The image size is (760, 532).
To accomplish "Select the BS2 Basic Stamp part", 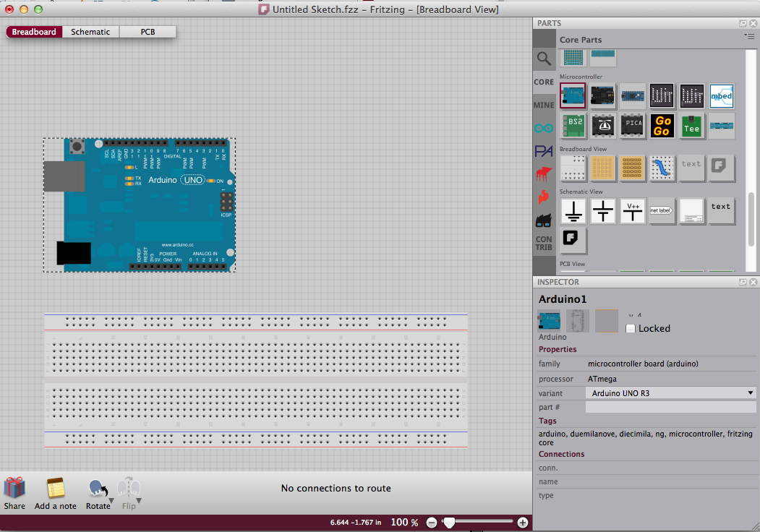I will pos(573,126).
